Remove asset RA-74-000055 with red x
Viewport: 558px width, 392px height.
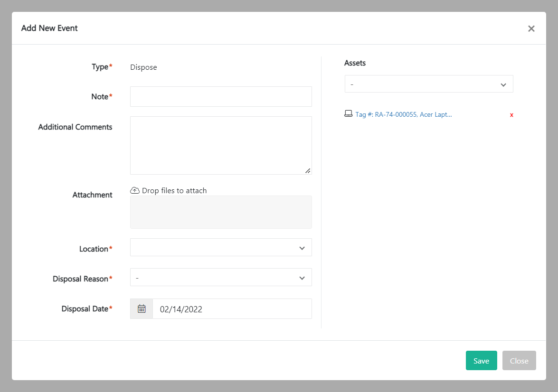pos(511,115)
